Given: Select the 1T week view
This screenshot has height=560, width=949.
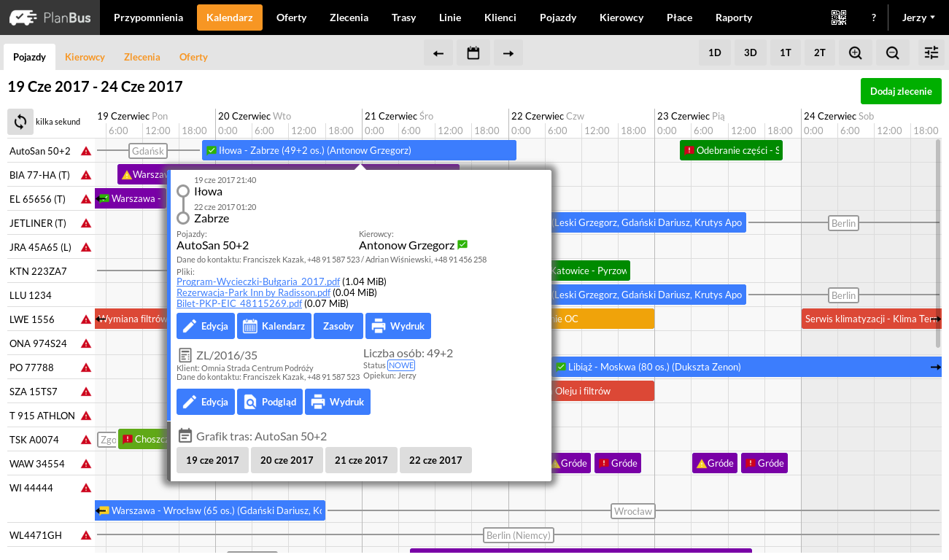Looking at the screenshot, I should pos(786,53).
